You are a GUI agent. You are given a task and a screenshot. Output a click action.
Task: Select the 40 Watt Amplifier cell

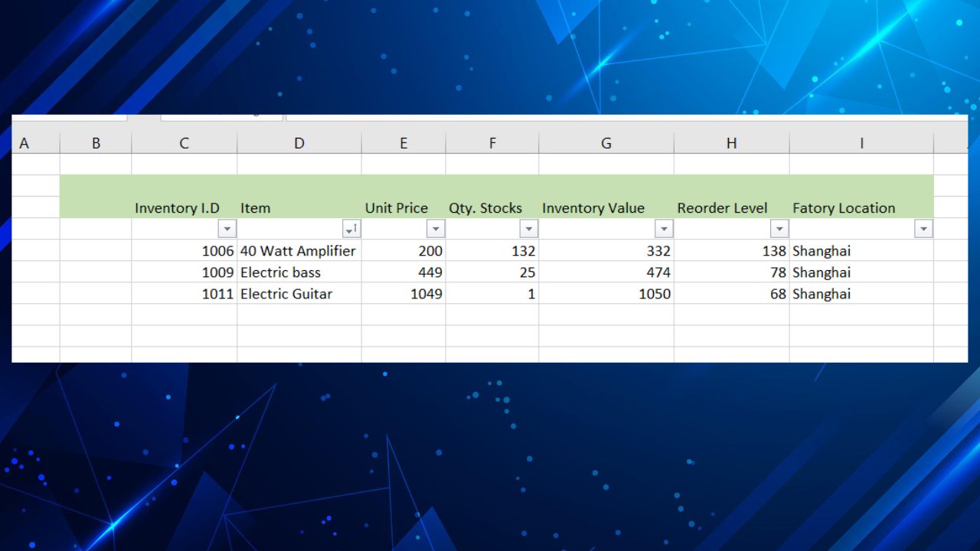299,250
